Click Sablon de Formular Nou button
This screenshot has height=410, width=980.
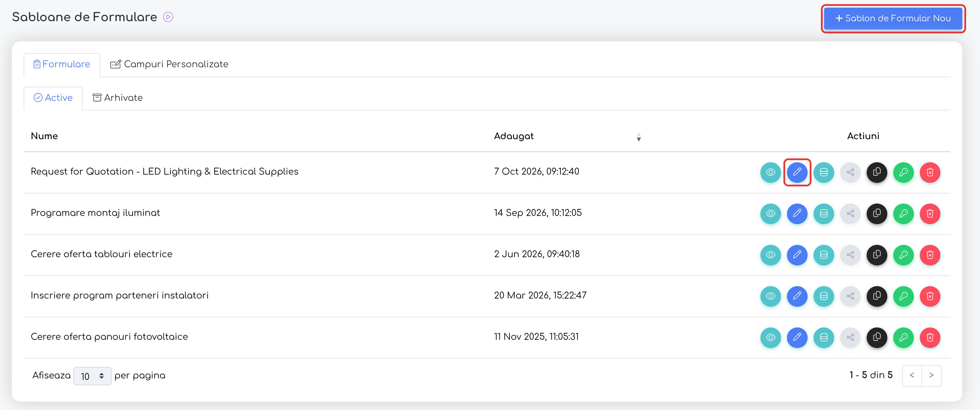click(893, 18)
